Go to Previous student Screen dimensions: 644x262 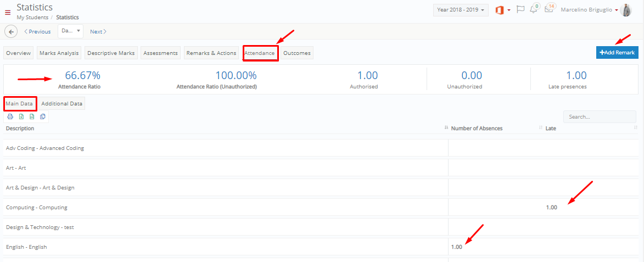tap(37, 32)
